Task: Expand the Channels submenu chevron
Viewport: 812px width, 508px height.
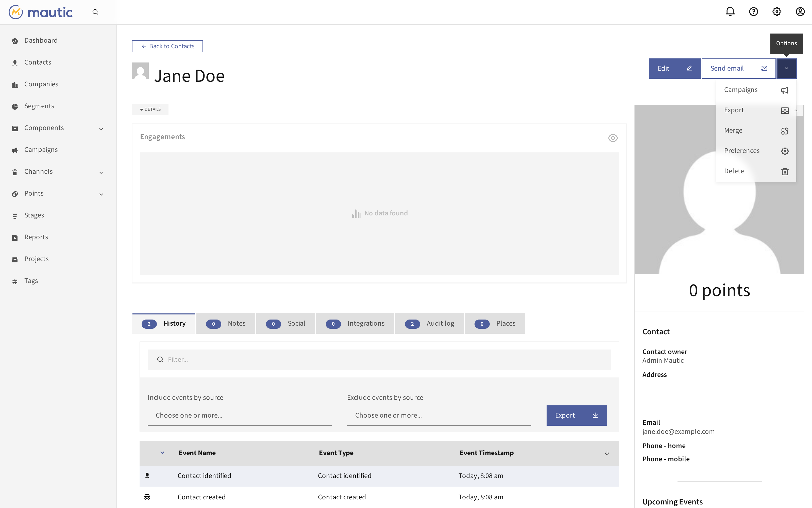Action: point(101,172)
